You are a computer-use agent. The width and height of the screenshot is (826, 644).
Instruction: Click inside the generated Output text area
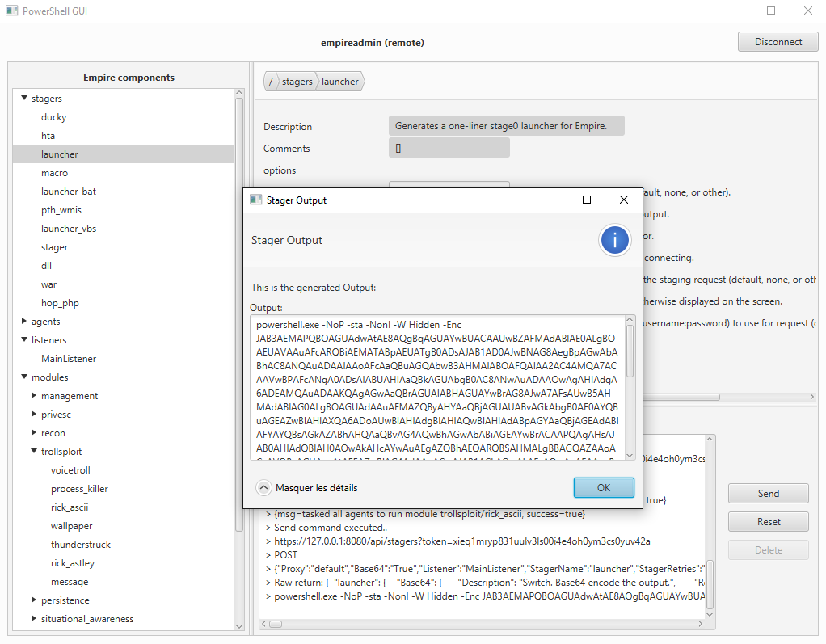tap(438, 388)
